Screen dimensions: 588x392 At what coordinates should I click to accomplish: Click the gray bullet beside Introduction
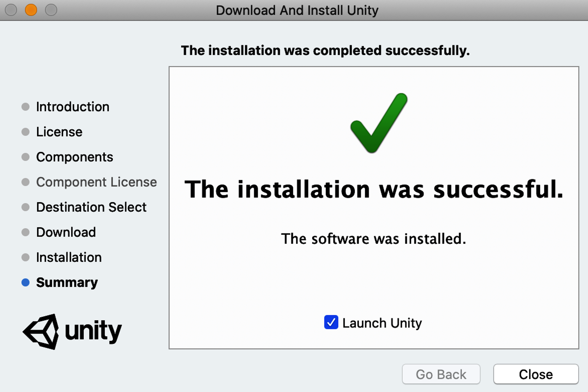(x=26, y=107)
